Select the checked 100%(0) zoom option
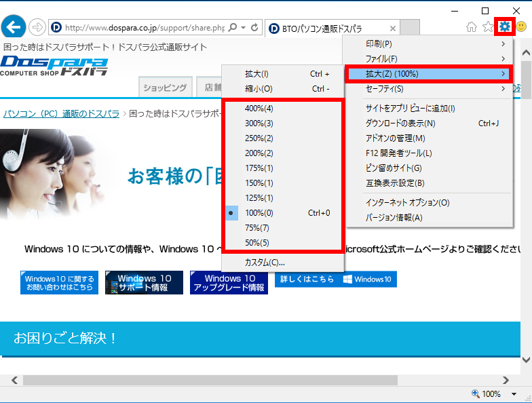The width and height of the screenshot is (532, 403). pos(283,213)
